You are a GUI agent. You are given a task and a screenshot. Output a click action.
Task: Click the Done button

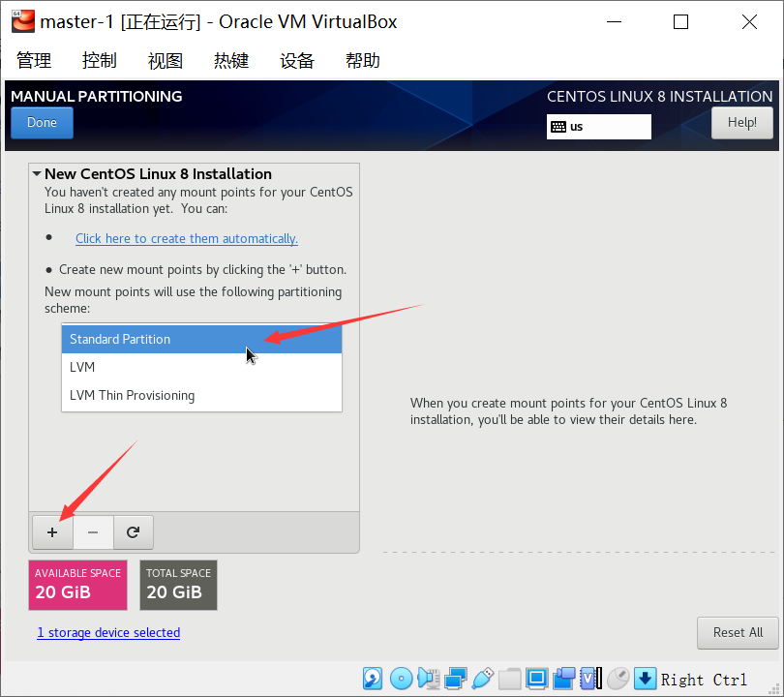(42, 123)
